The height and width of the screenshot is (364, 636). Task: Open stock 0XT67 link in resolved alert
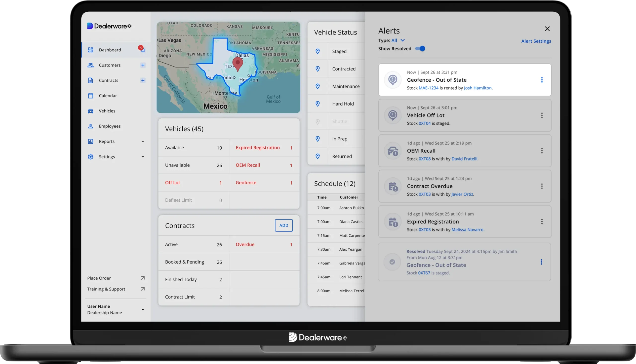pyautogui.click(x=424, y=273)
